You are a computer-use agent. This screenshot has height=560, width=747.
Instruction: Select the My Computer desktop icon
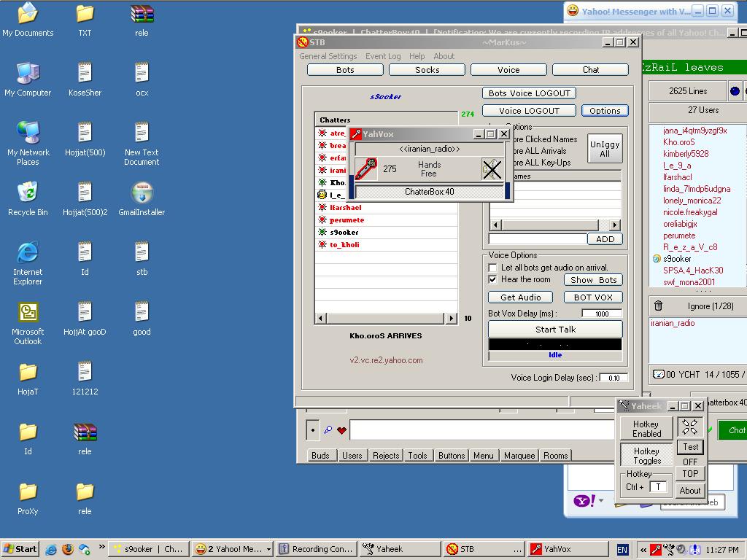point(28,79)
